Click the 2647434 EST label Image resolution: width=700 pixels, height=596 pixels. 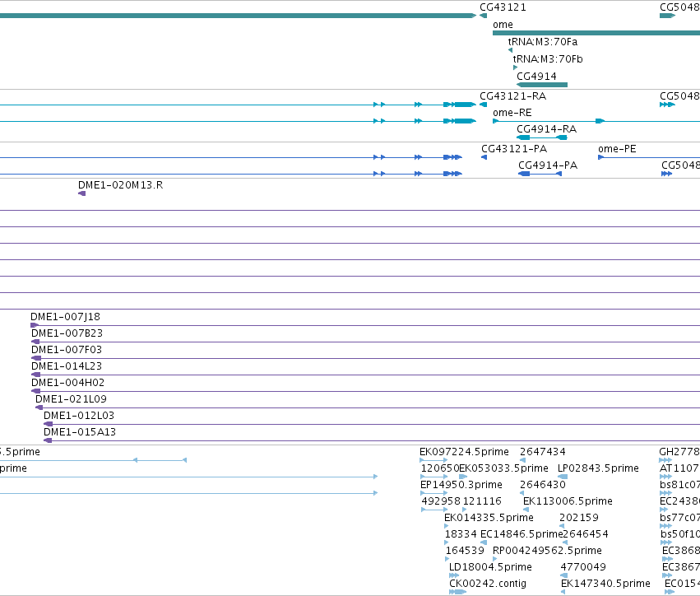pyautogui.click(x=543, y=452)
